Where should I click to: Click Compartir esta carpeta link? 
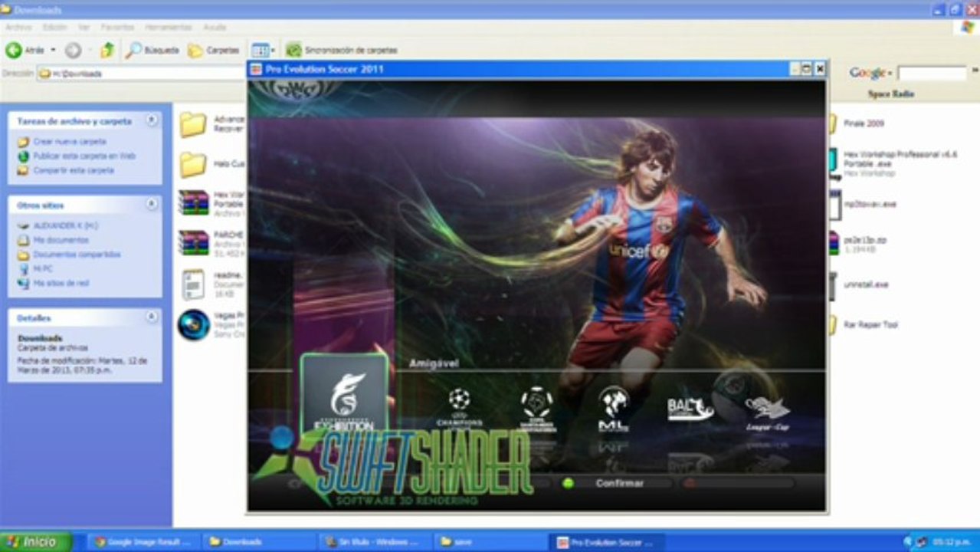coord(74,170)
